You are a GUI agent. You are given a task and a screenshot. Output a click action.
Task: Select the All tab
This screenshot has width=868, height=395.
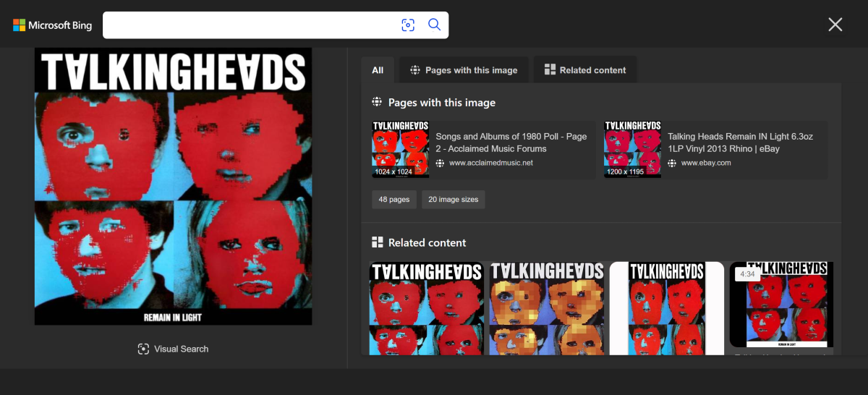coord(378,70)
